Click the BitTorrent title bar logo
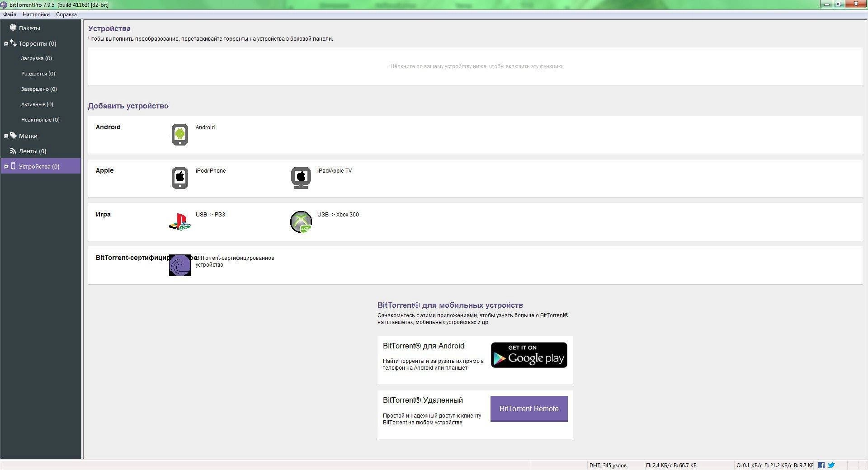Image resolution: width=868 pixels, height=470 pixels. [x=4, y=5]
